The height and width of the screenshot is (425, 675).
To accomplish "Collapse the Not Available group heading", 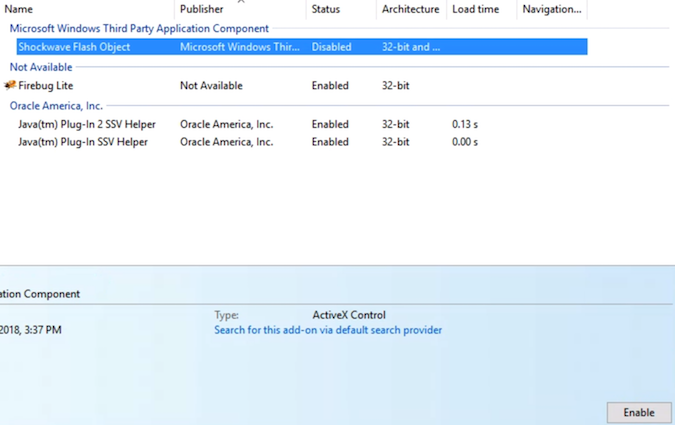I will pos(41,67).
